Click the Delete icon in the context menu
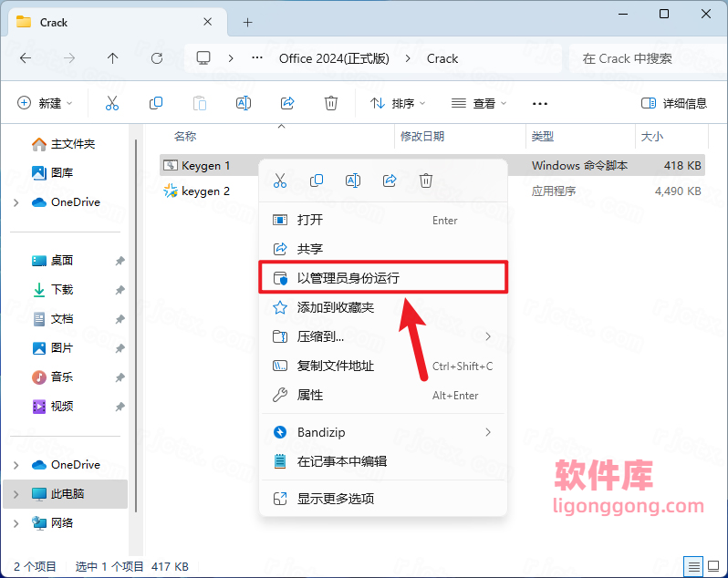Screen dimensions: 728x578 tap(426, 181)
